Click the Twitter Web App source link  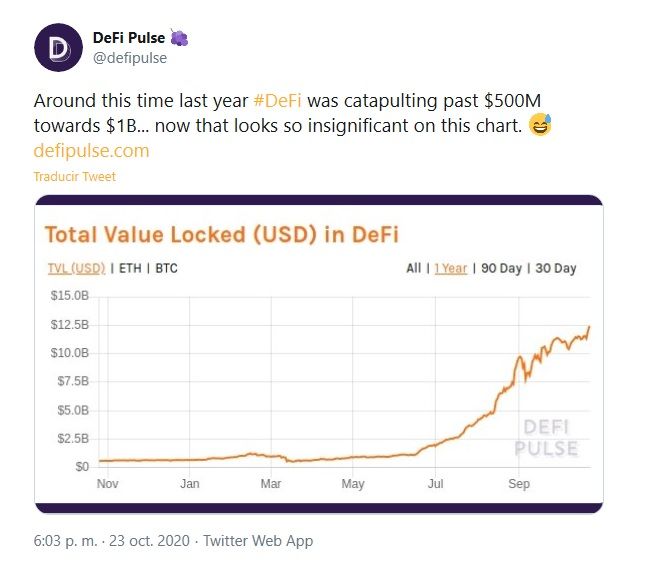click(258, 541)
